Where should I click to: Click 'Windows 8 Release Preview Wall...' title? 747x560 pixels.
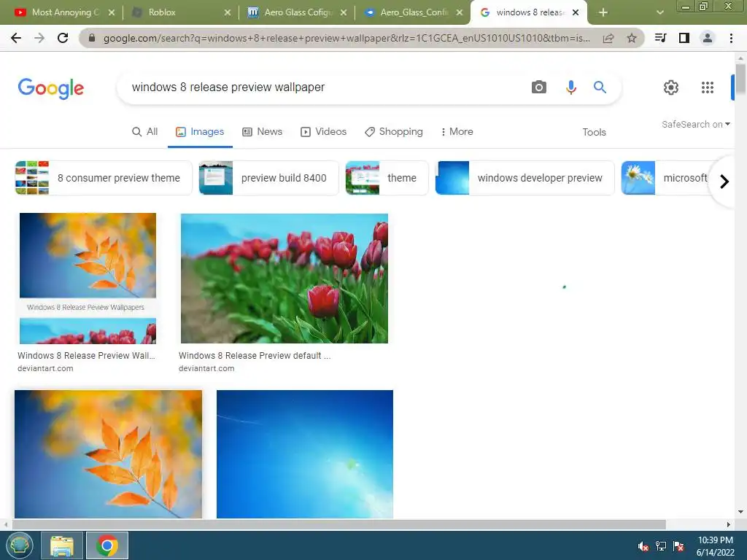pos(86,356)
